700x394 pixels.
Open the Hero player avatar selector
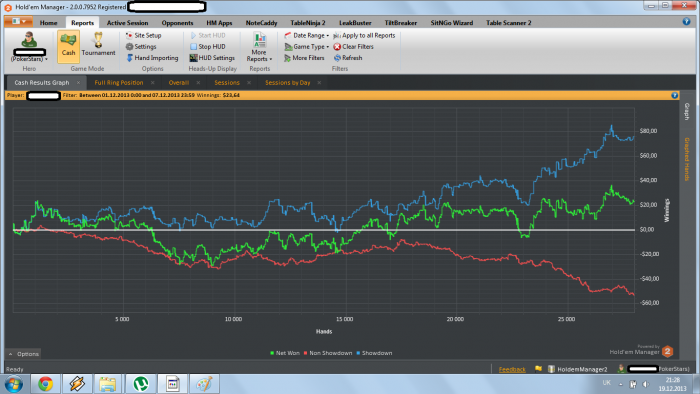point(29,46)
